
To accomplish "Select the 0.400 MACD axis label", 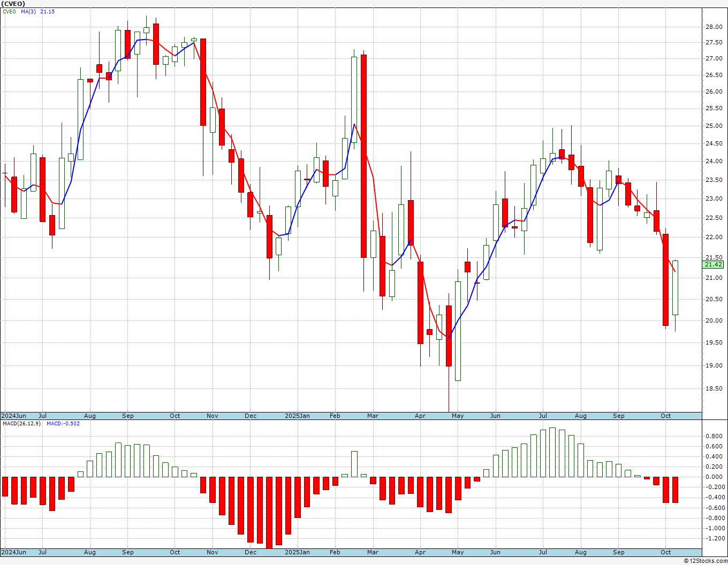I will 715,456.
